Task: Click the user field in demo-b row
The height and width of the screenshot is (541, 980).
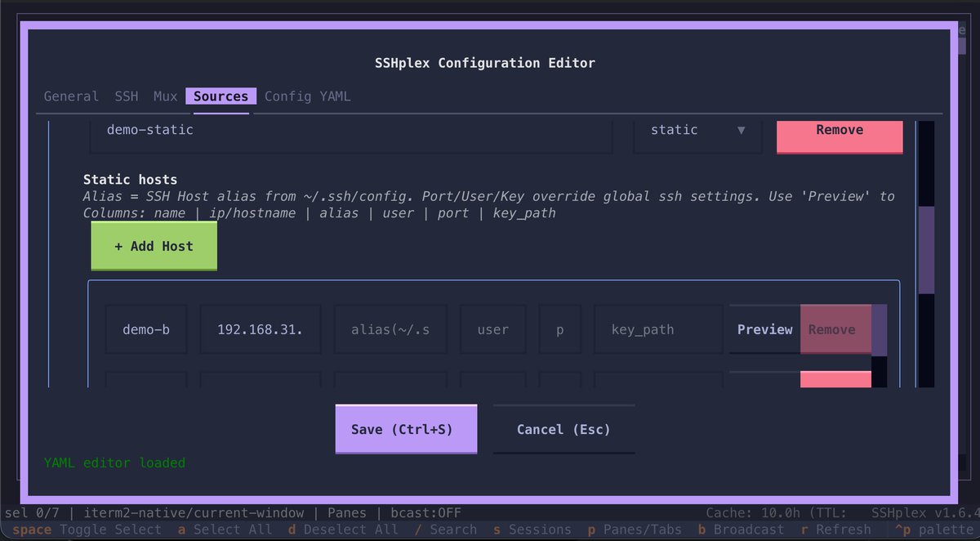Action: click(492, 329)
